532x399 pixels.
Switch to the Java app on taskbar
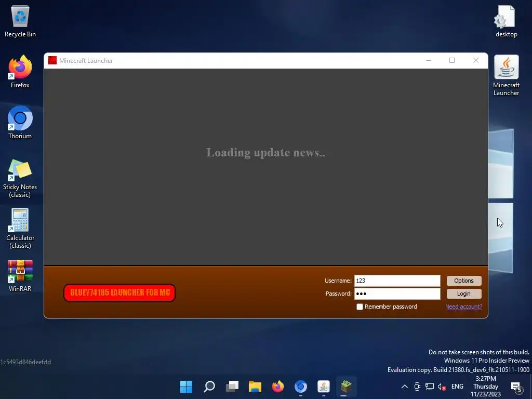pos(324,387)
